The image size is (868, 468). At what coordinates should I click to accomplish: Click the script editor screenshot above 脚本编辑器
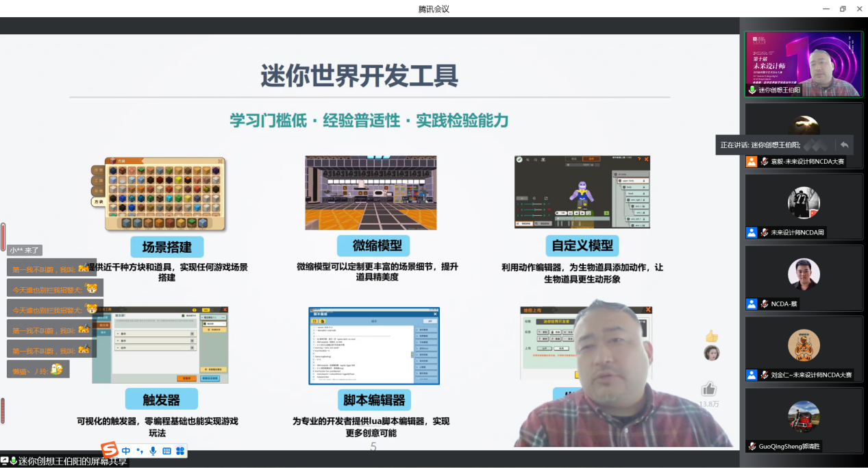tap(374, 345)
